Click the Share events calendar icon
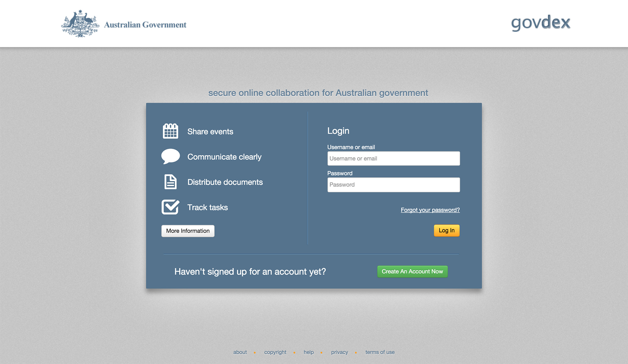The image size is (628, 364). [170, 131]
